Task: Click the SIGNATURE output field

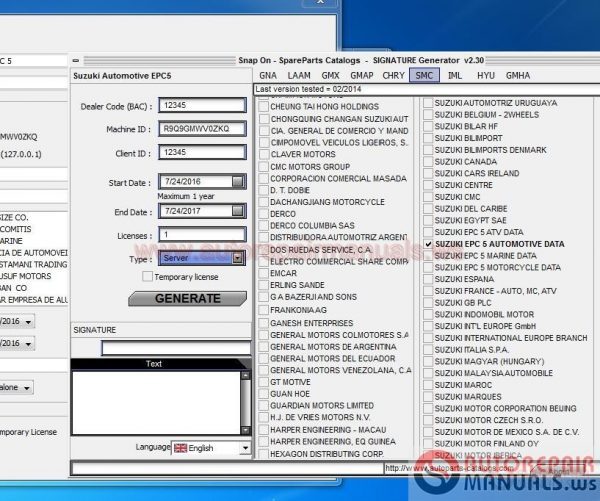Action: coord(176,348)
